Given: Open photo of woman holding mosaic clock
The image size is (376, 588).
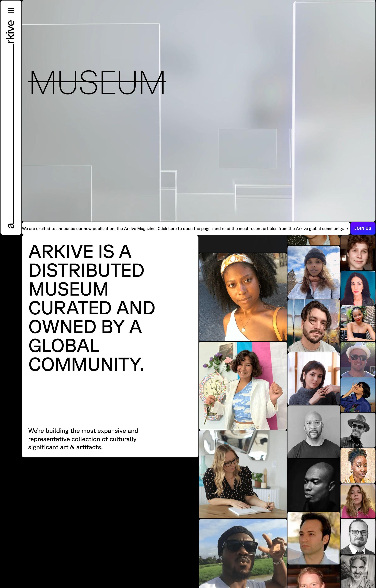Looking at the screenshot, I should [x=243, y=386].
